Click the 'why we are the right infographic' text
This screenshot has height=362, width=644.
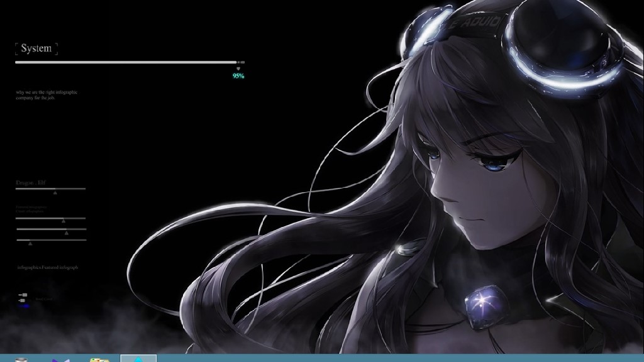47,92
